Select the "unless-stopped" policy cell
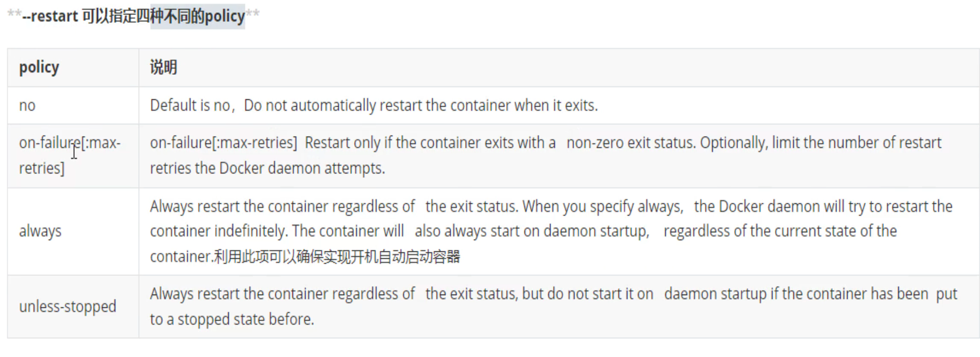This screenshot has height=357, width=980. (68, 306)
